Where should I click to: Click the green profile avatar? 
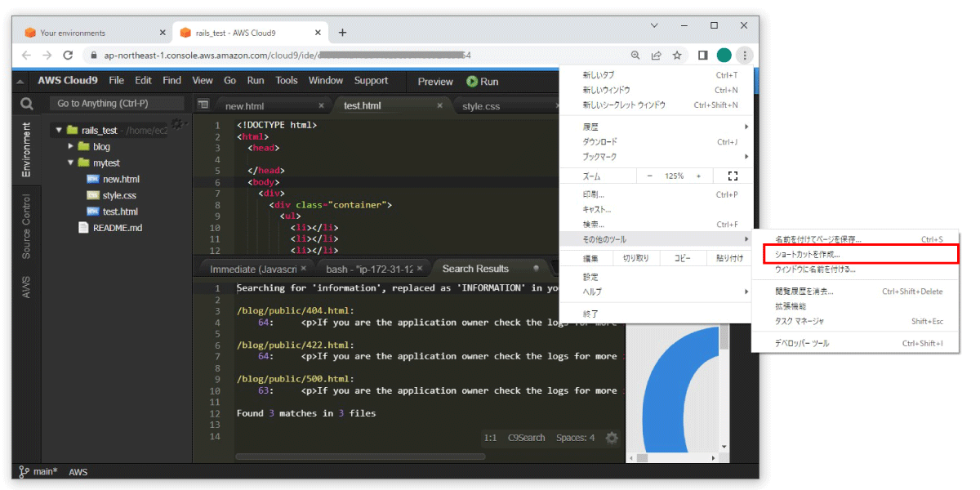(724, 56)
